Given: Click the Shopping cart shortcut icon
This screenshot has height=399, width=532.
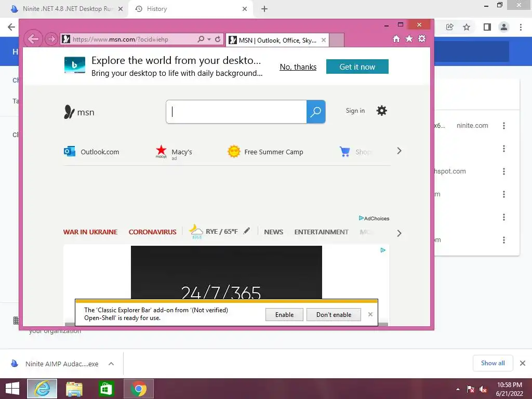Looking at the screenshot, I should [x=345, y=152].
